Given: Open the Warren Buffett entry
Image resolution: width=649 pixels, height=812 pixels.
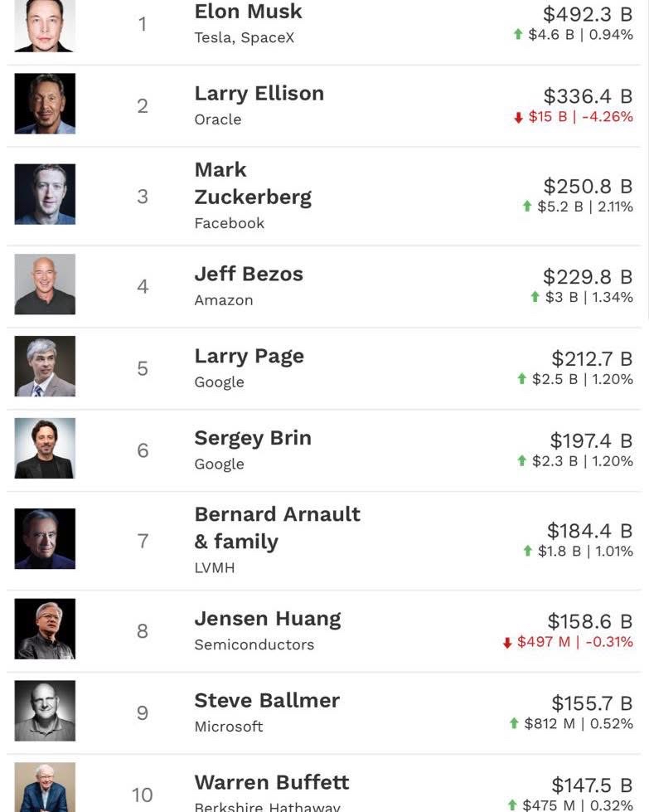Looking at the screenshot, I should 271,782.
